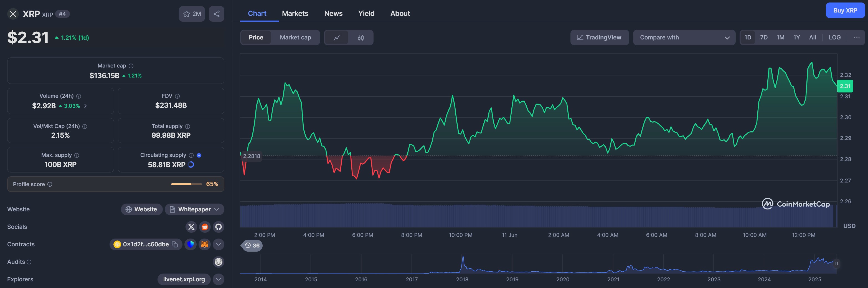Click the blue shield wallet icon
Viewport: 868px width, 288px height.
coord(191,244)
